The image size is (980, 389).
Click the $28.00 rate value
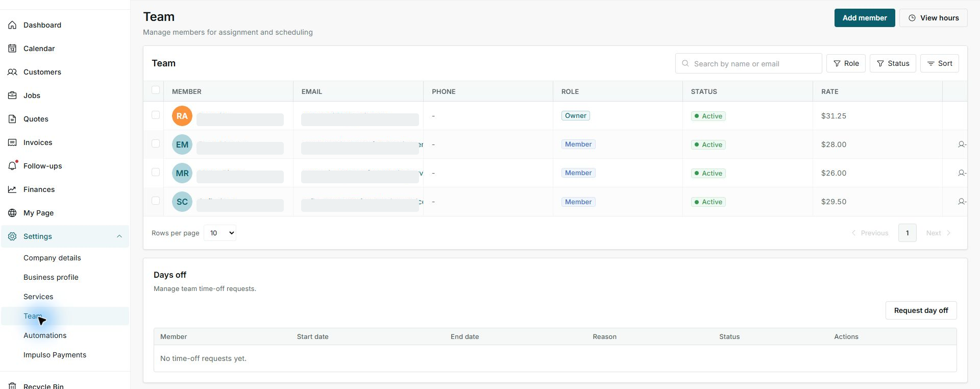coord(834,144)
